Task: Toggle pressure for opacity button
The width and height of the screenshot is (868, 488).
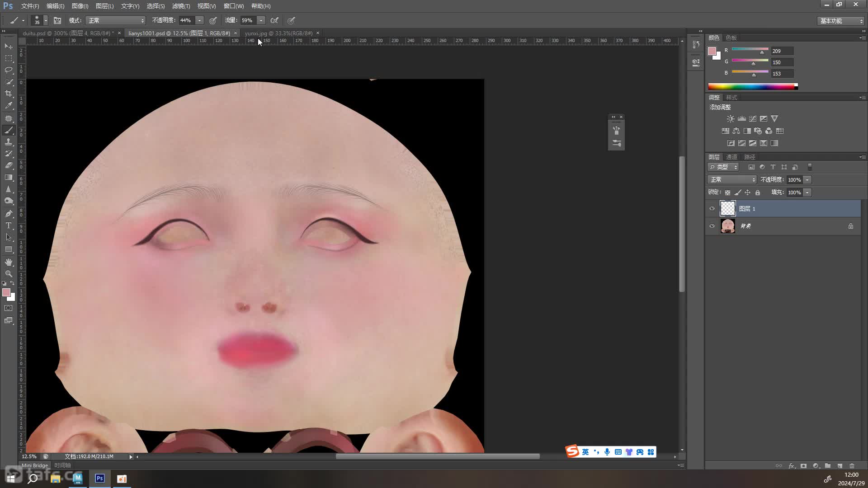Action: point(213,20)
